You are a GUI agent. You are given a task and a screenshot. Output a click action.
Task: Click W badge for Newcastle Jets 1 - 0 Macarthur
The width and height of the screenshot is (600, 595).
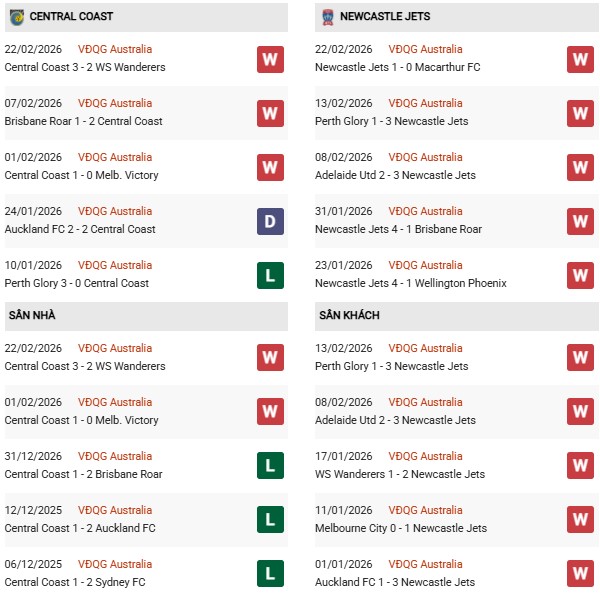click(x=580, y=59)
